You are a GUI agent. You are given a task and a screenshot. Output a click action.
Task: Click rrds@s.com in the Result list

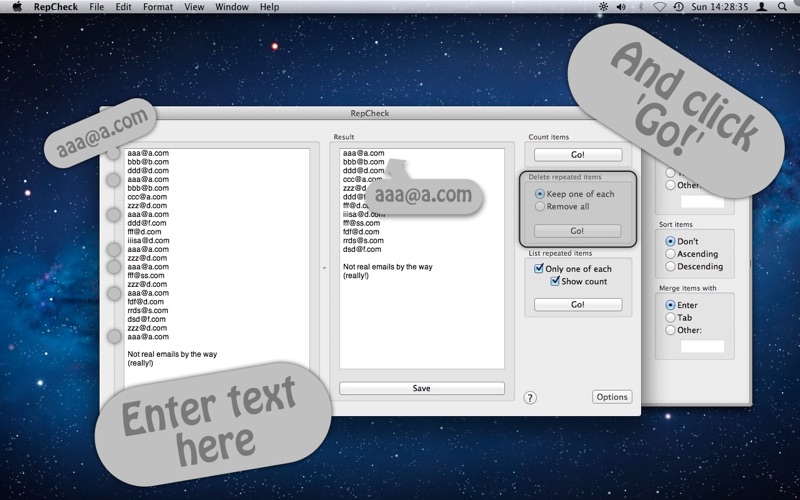click(x=363, y=240)
